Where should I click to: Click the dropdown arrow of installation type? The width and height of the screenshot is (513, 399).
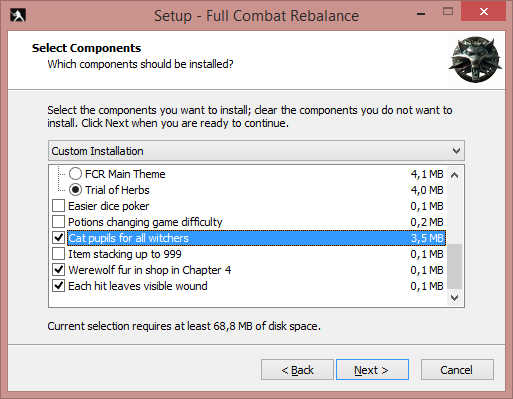456,151
